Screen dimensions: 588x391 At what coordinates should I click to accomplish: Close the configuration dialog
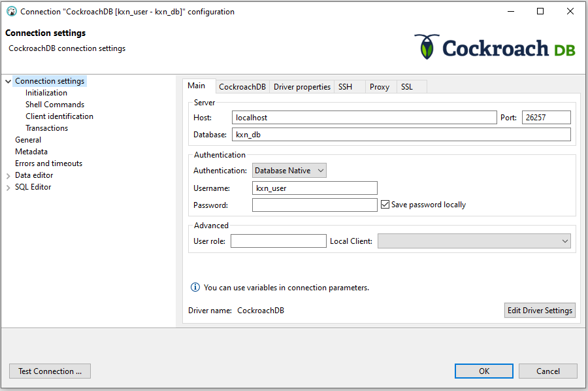tap(570, 12)
